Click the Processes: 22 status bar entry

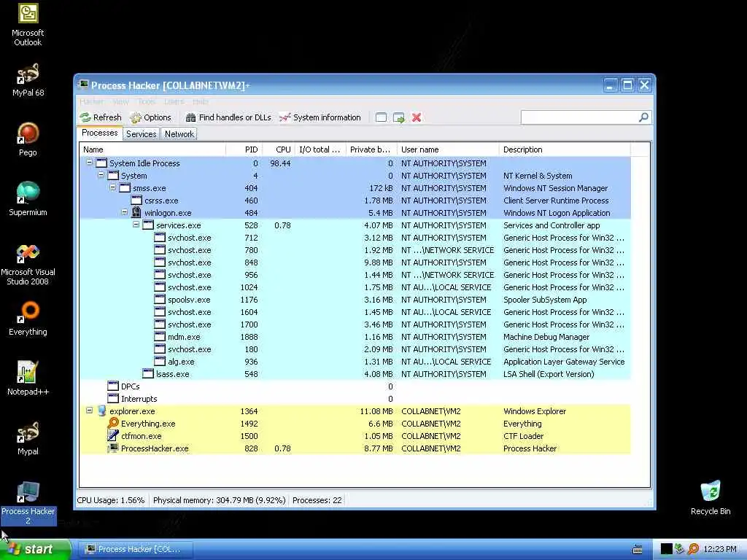pos(317,500)
